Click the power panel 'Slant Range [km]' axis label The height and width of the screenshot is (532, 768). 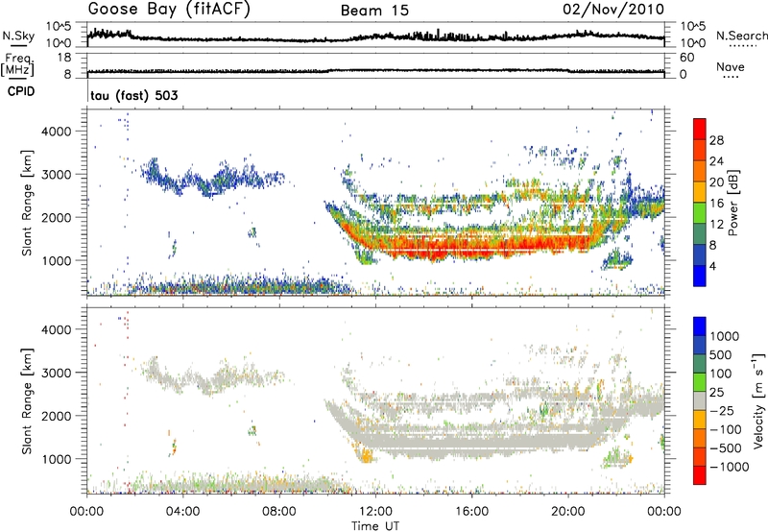(x=27, y=203)
